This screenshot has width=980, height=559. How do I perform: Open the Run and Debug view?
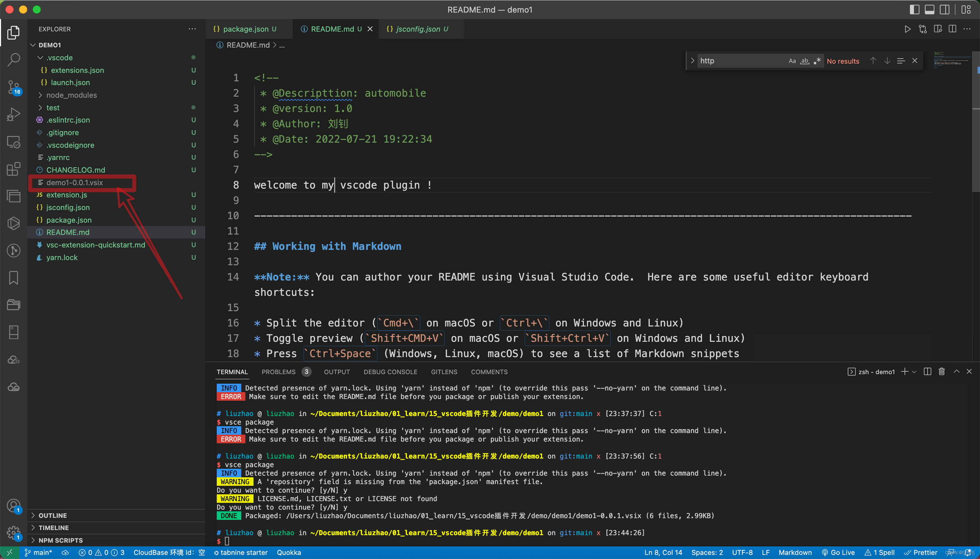pyautogui.click(x=14, y=114)
